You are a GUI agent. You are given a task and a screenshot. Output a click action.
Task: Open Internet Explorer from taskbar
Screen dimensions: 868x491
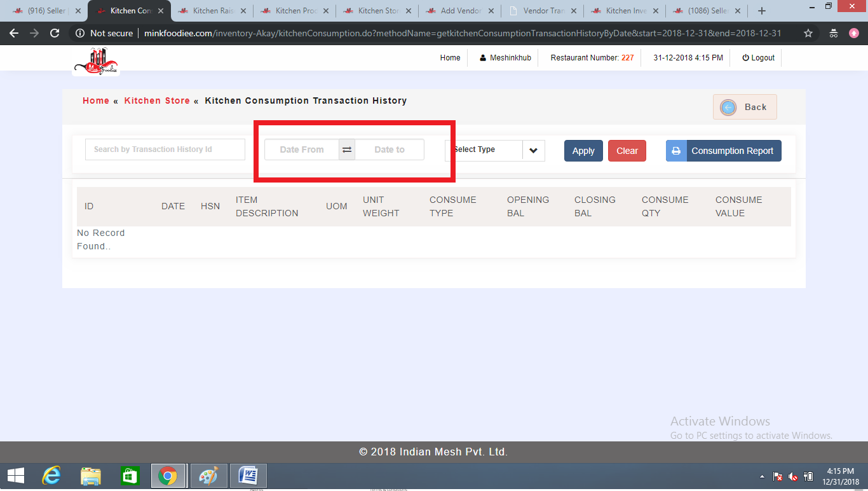(x=51, y=476)
